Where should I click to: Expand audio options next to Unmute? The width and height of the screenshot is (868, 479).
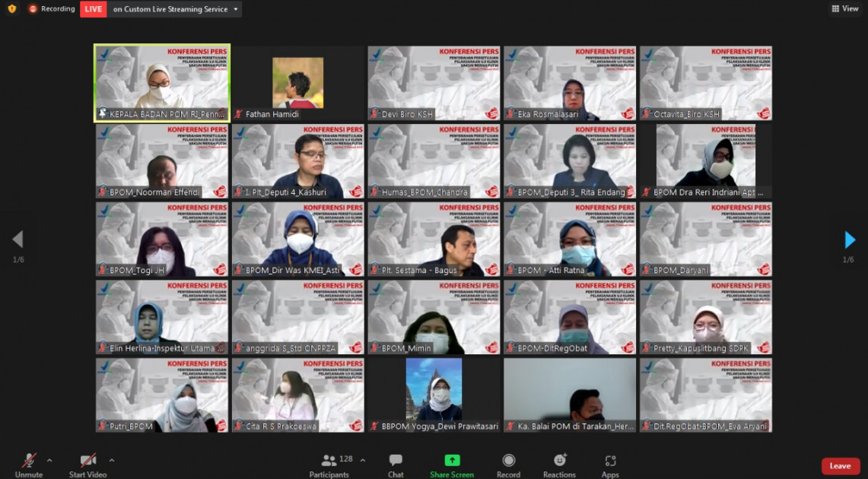point(49,460)
